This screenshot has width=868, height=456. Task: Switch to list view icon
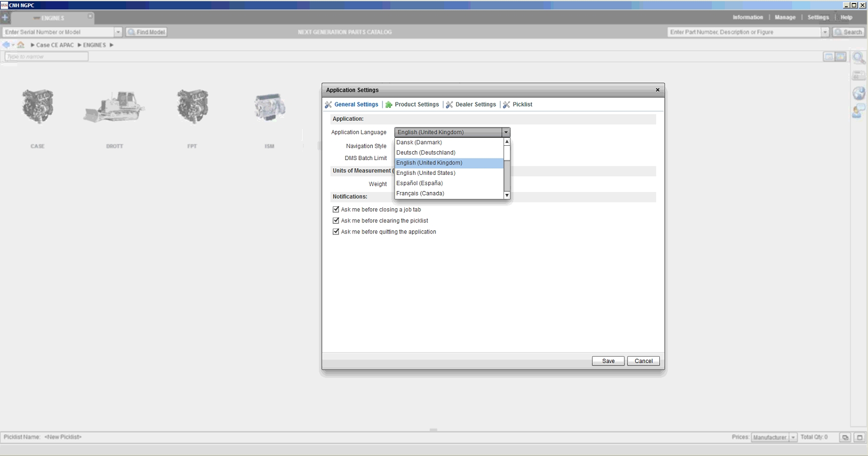click(829, 57)
